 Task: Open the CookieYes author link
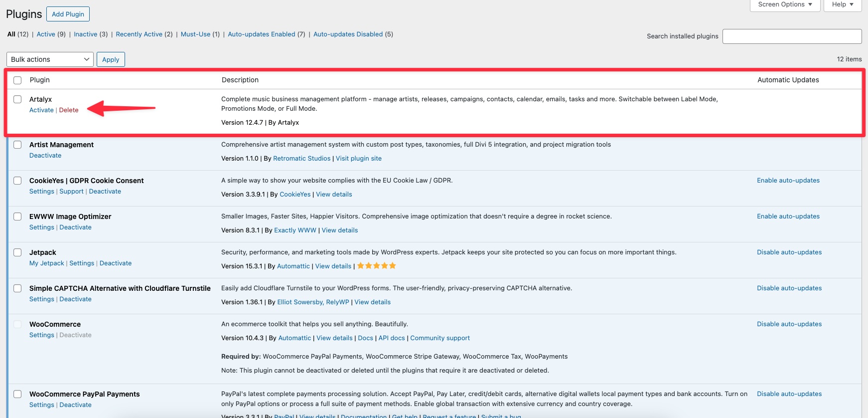pyautogui.click(x=295, y=195)
